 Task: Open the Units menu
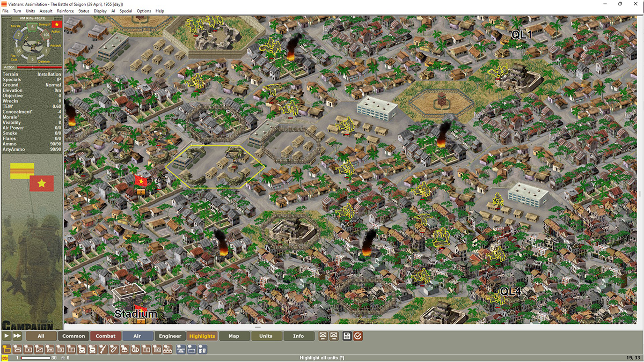coord(30,11)
